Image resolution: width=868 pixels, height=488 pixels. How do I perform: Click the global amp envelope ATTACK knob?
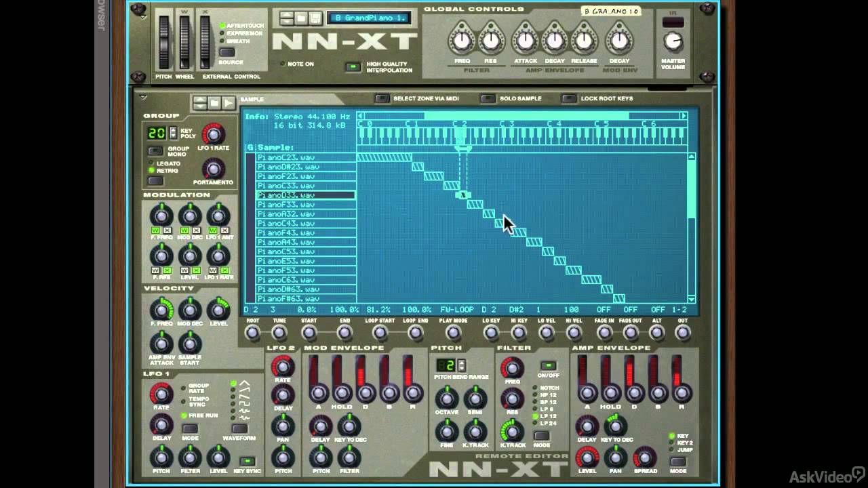(x=526, y=41)
